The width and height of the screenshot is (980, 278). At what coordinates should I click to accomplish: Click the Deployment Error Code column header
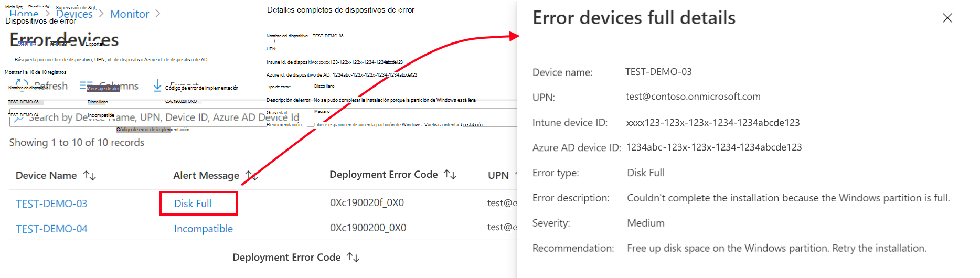pos(384,175)
